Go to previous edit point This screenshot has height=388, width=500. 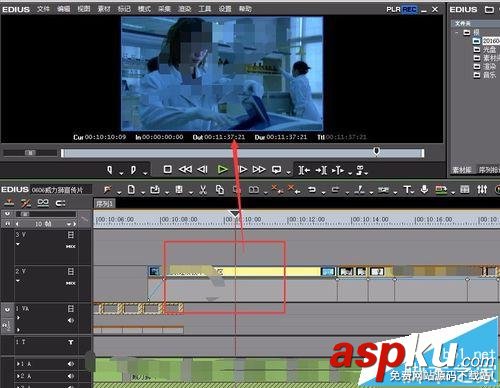coord(304,170)
